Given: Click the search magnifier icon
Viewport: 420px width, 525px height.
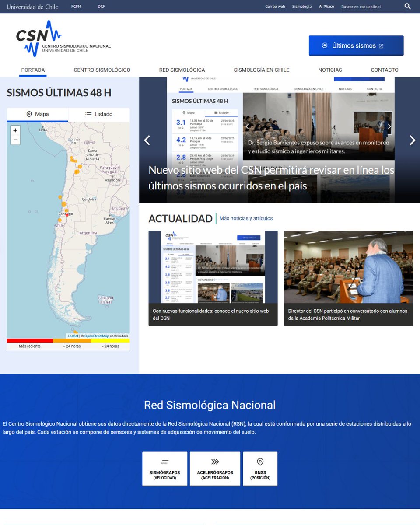Looking at the screenshot, I should pyautogui.click(x=407, y=7).
